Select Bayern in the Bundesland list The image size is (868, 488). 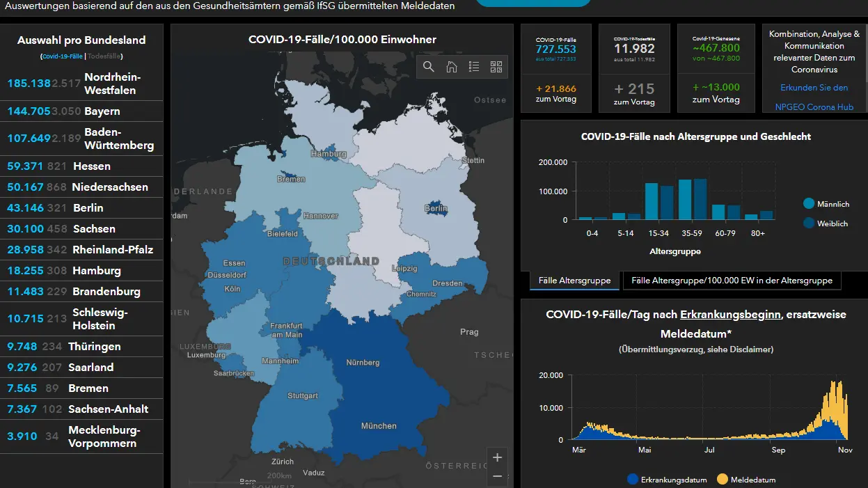click(x=81, y=111)
